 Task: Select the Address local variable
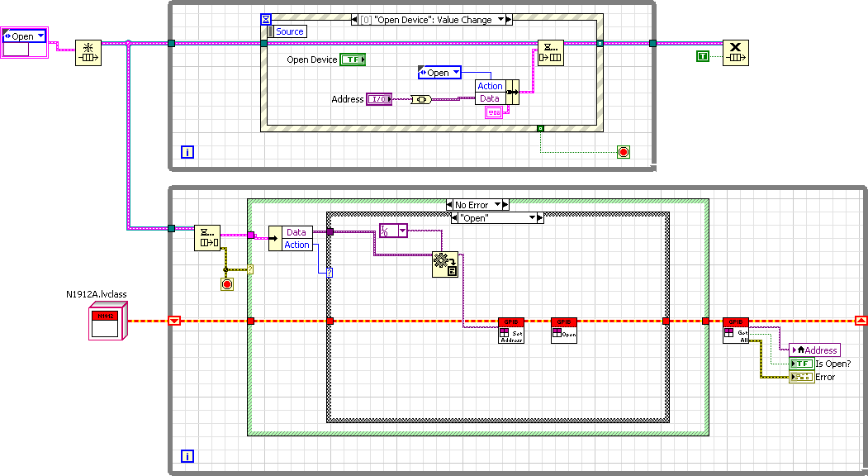click(x=815, y=350)
